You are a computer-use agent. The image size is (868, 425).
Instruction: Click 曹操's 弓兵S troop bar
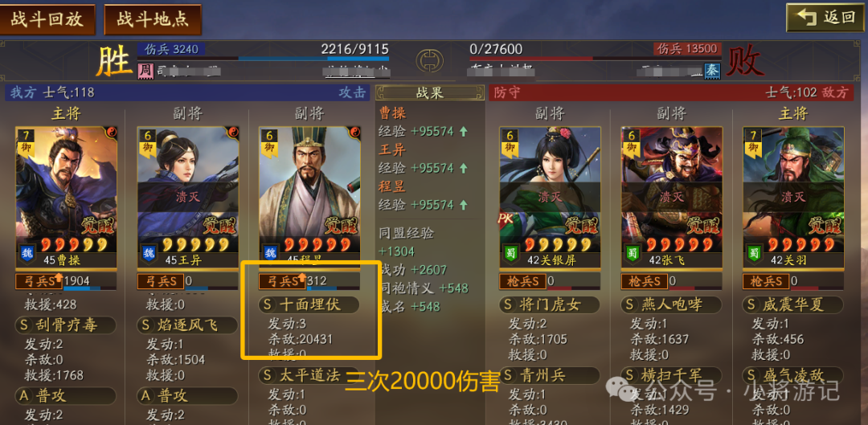click(x=66, y=281)
